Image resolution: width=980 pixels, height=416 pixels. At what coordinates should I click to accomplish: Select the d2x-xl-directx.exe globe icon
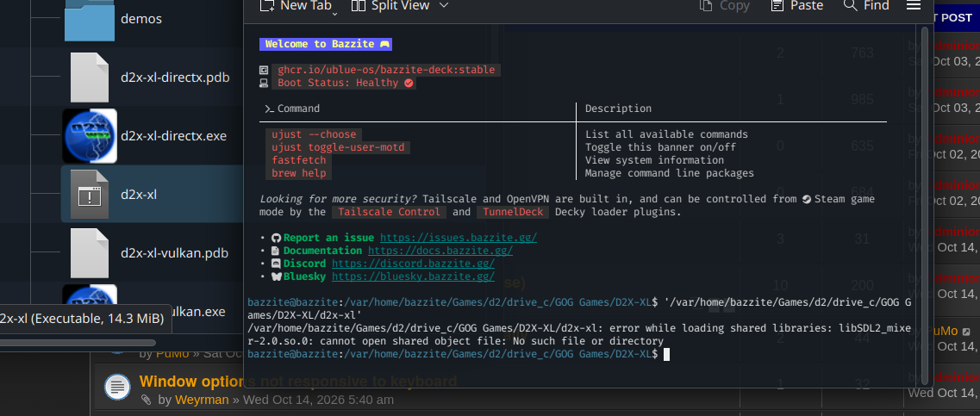pos(90,135)
